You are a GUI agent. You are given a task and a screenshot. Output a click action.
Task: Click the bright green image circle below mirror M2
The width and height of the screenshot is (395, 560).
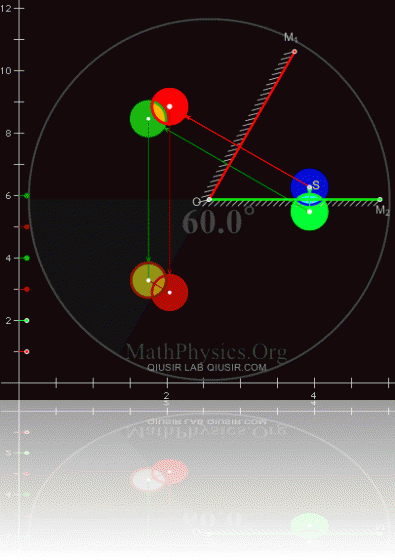tap(309, 212)
